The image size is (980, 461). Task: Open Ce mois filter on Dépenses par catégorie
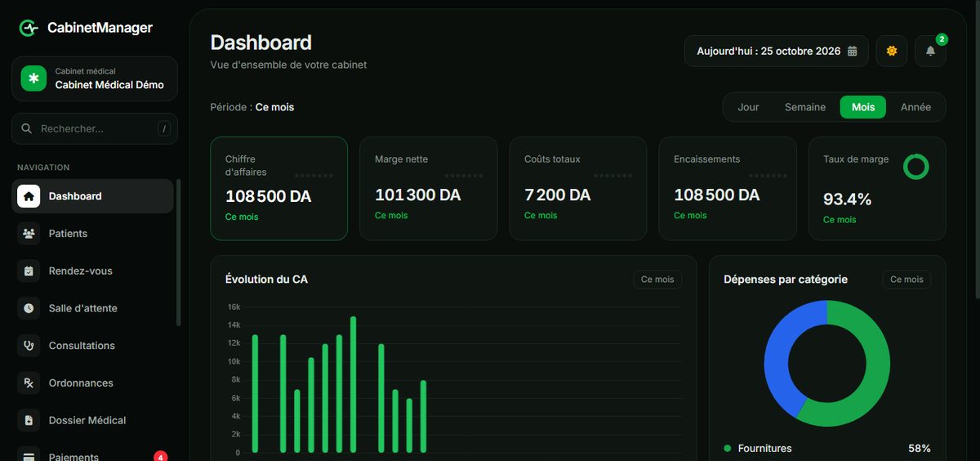coord(906,280)
